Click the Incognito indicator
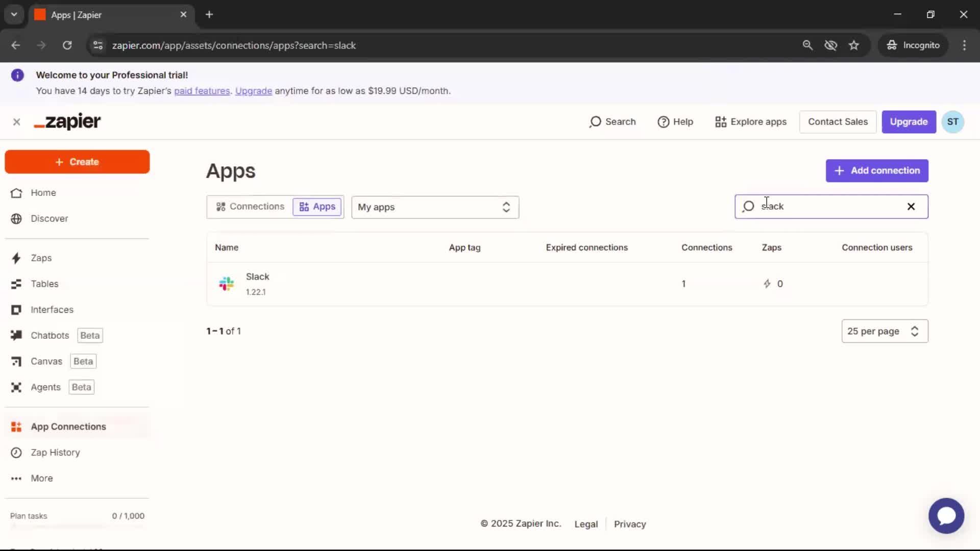The image size is (980, 551). 913,45
